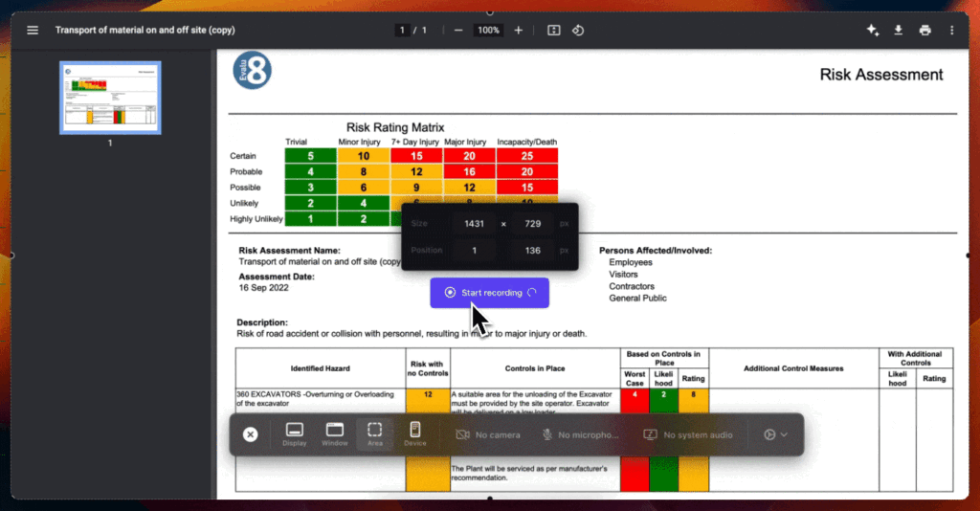Toggle the No system audio option
This screenshot has height=511, width=980.
pos(688,434)
